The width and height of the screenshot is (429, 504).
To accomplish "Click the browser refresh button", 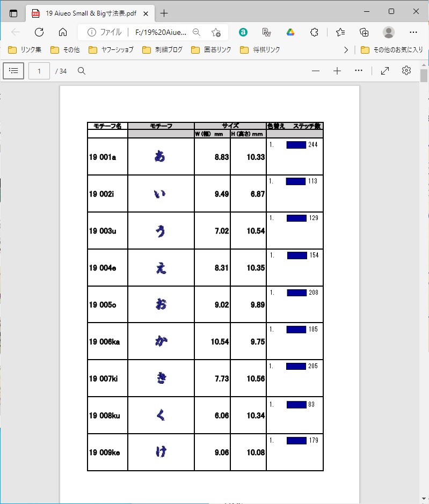I will tap(39, 32).
